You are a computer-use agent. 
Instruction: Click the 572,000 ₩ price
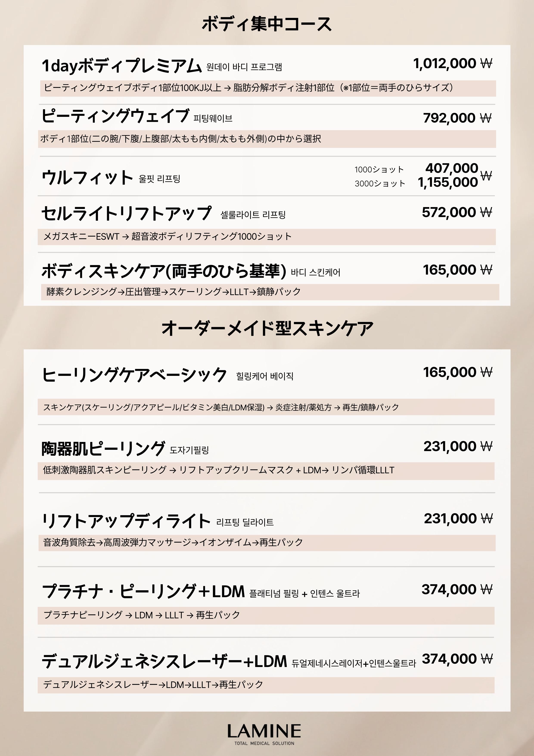pos(457,212)
